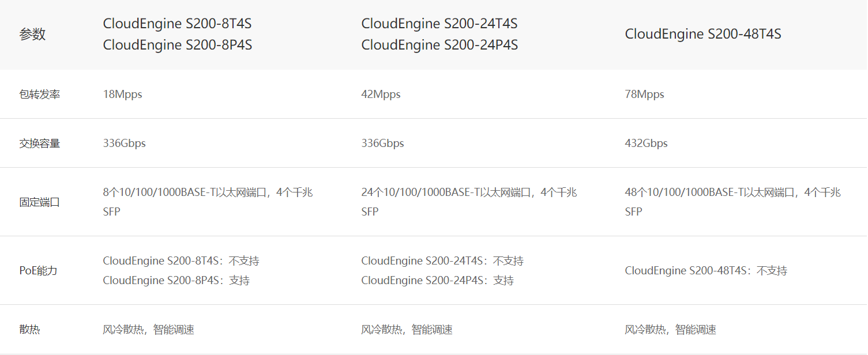Screen dimensions: 868x355
Task: Click the 包转发率 row label
Action: coord(39,95)
